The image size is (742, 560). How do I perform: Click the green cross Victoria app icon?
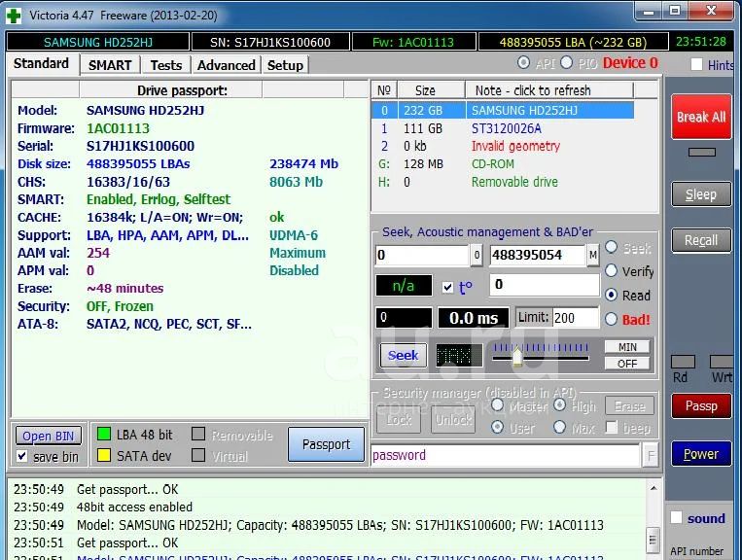point(14,16)
